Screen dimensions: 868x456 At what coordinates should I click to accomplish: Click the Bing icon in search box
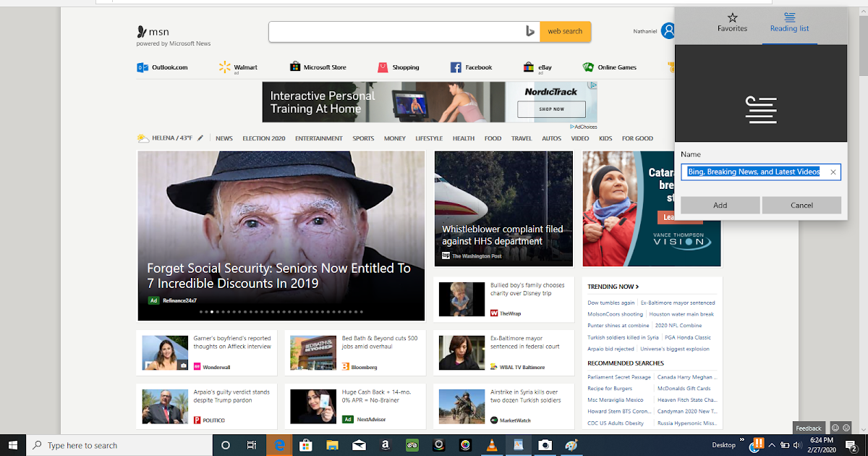coord(529,31)
